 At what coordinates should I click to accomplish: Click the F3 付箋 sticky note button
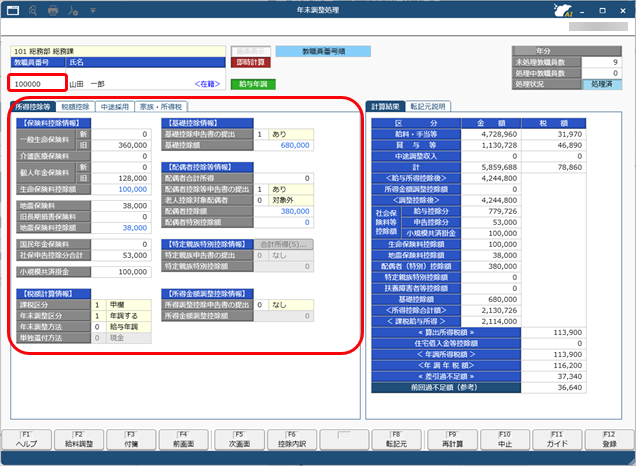point(131,440)
